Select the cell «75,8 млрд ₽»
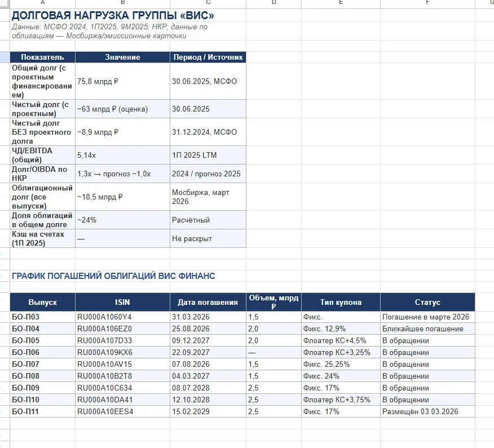The height and width of the screenshot is (448, 494). [122, 81]
